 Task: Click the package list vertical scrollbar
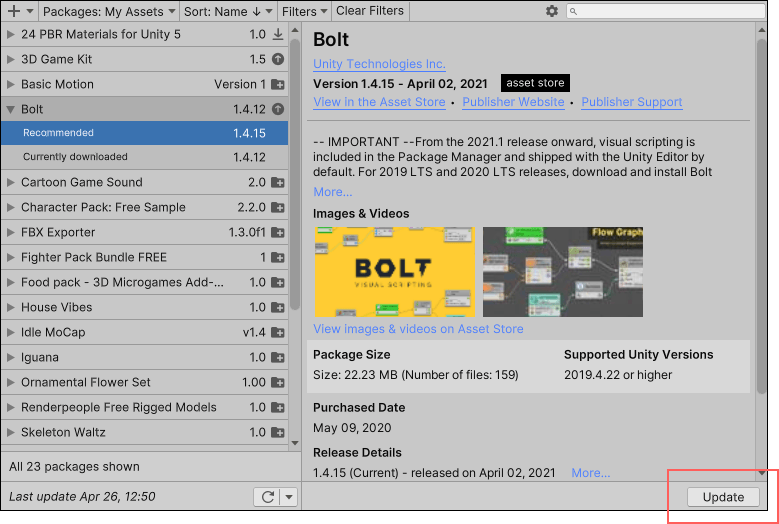coord(295,174)
